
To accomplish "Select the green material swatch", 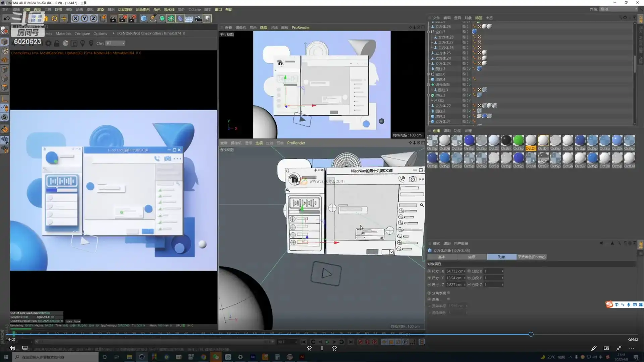I will (518, 140).
